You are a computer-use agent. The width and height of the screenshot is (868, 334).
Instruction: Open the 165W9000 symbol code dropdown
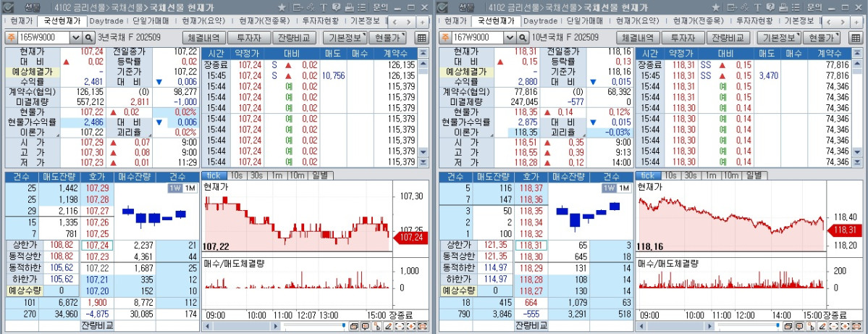pyautogui.click(x=75, y=37)
